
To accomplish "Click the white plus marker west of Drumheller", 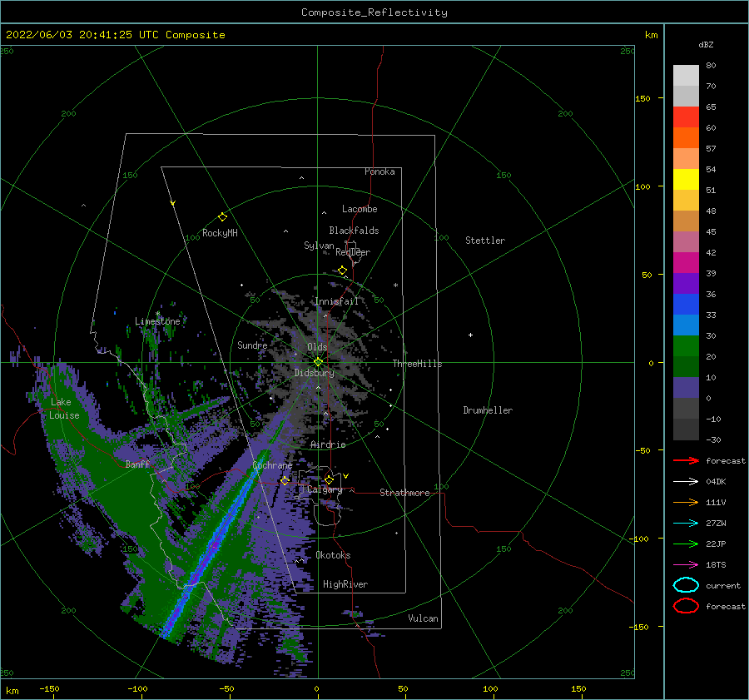I will [x=470, y=335].
